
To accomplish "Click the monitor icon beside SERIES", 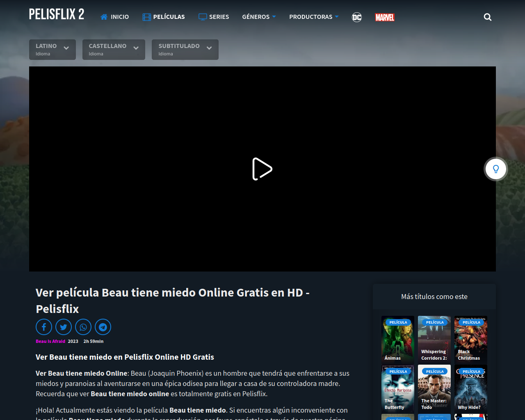I will [203, 17].
